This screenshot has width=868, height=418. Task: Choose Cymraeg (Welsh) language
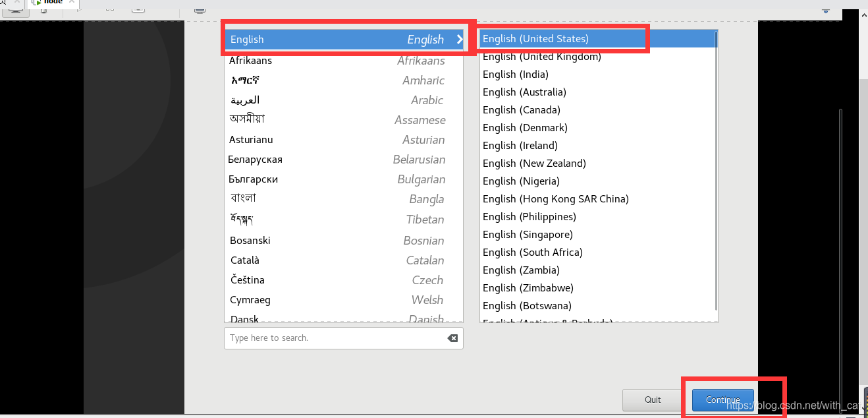[x=344, y=300]
